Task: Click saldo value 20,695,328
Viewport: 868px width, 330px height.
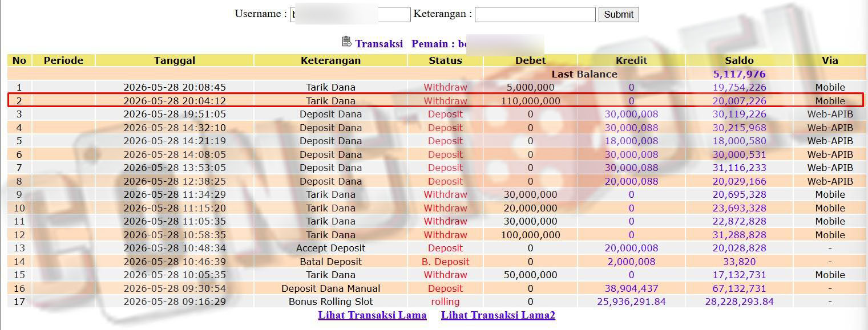Action: (739, 194)
